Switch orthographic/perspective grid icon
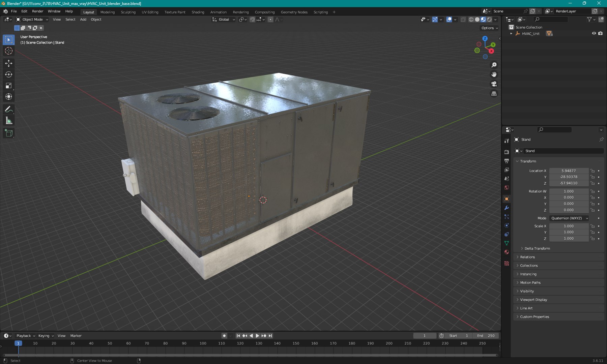Screen dimensions: 607x364 pos(494,94)
